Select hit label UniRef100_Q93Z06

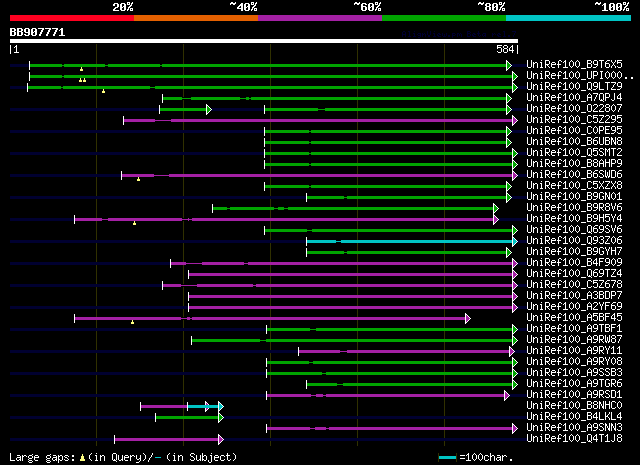coord(574,241)
